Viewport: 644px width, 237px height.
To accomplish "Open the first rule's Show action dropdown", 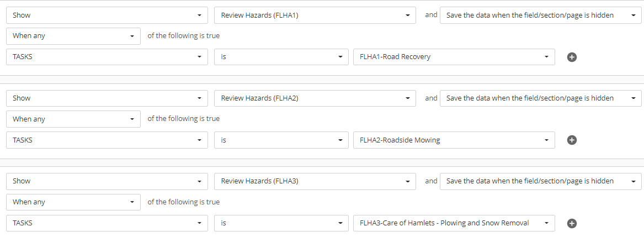I will click(x=107, y=15).
